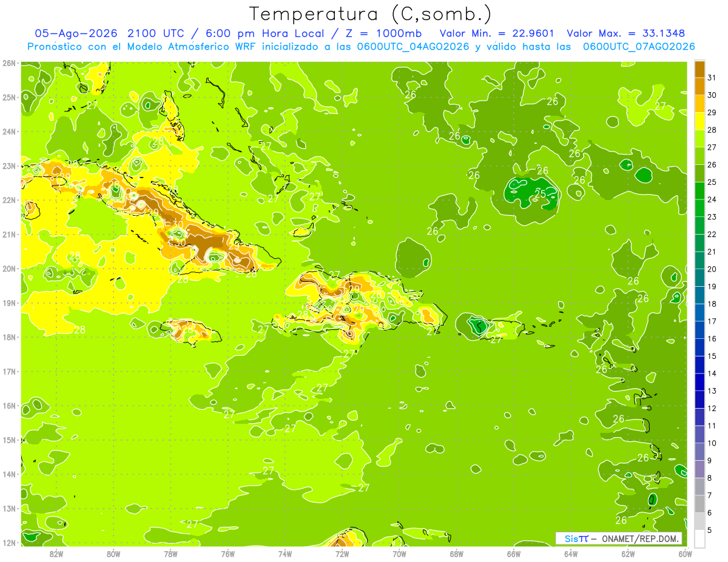The height and width of the screenshot is (562, 728).
Task: Click longitude label 80W on bottom axis
Action: [x=113, y=554]
